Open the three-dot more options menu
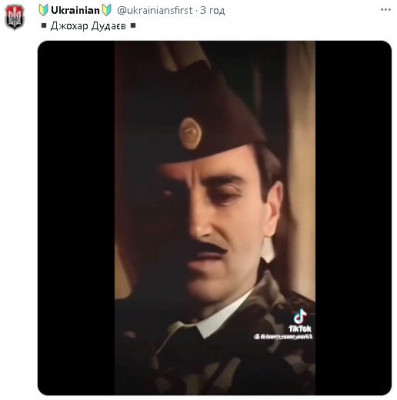This screenshot has height=400, width=397. click(386, 10)
